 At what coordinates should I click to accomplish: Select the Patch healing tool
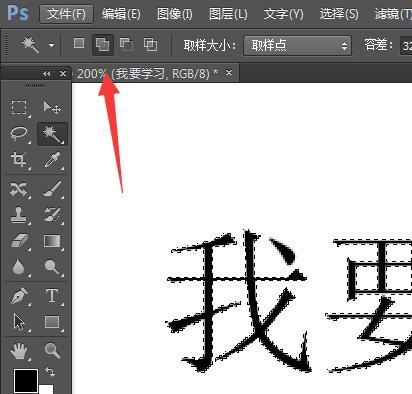tap(19, 189)
